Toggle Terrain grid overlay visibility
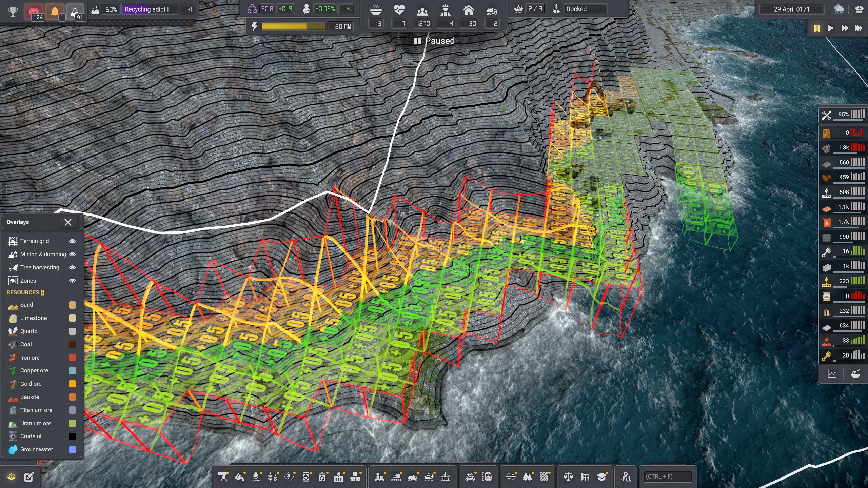Viewport: 868px width, 488px height. 72,241
